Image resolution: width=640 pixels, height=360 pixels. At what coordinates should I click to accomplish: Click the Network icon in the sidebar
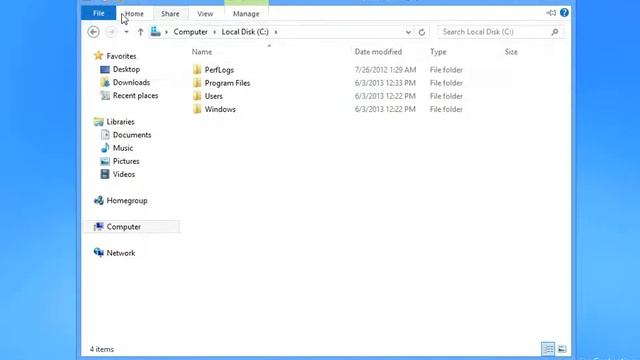pos(98,253)
